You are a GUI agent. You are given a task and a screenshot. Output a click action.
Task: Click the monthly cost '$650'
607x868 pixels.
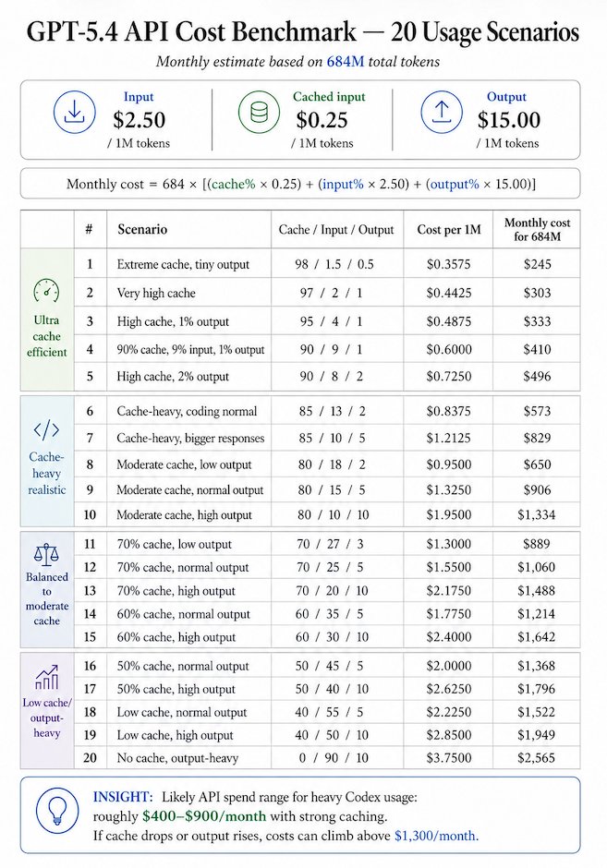pos(537,464)
